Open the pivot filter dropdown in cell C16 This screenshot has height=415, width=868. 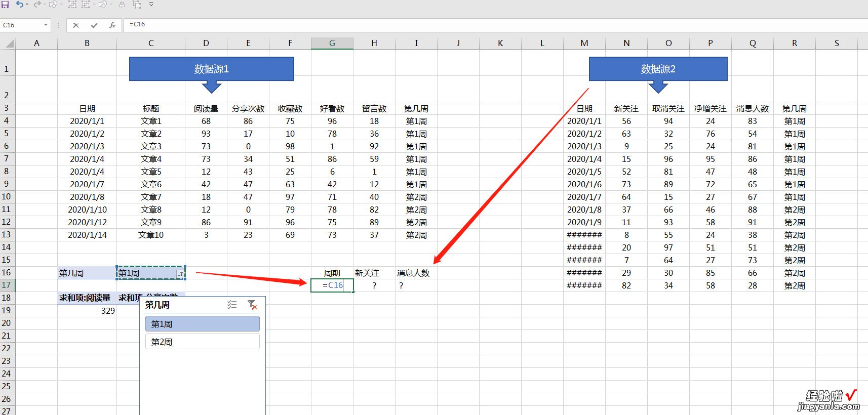[x=180, y=273]
